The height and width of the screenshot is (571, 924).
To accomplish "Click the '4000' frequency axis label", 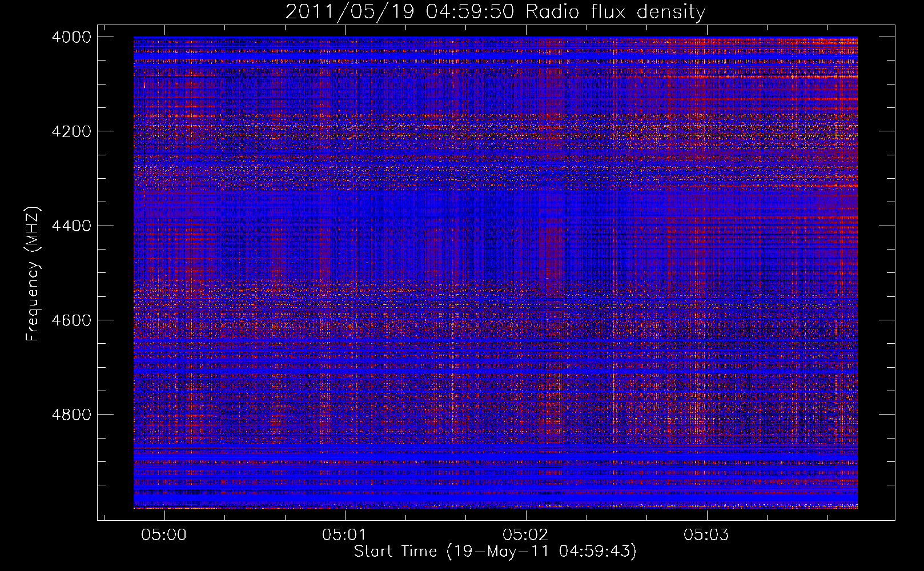I will click(71, 37).
